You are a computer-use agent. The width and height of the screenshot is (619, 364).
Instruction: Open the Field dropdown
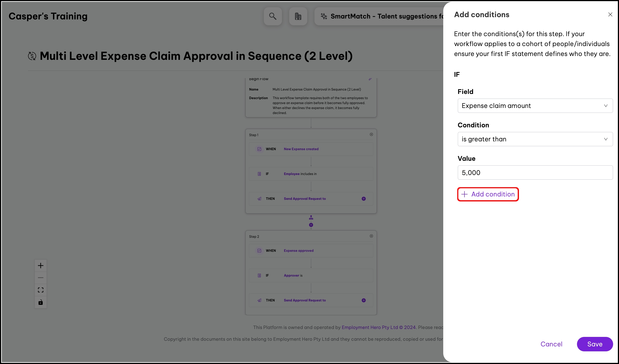[535, 106]
